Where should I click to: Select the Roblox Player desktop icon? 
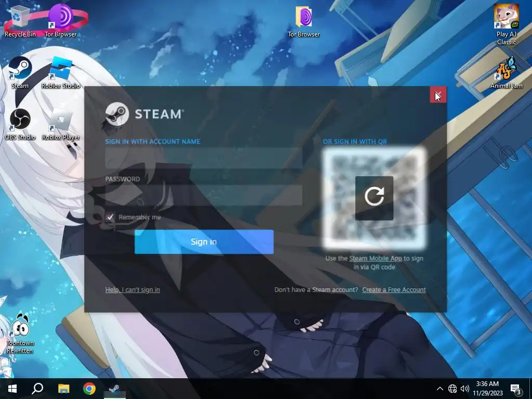pyautogui.click(x=61, y=125)
